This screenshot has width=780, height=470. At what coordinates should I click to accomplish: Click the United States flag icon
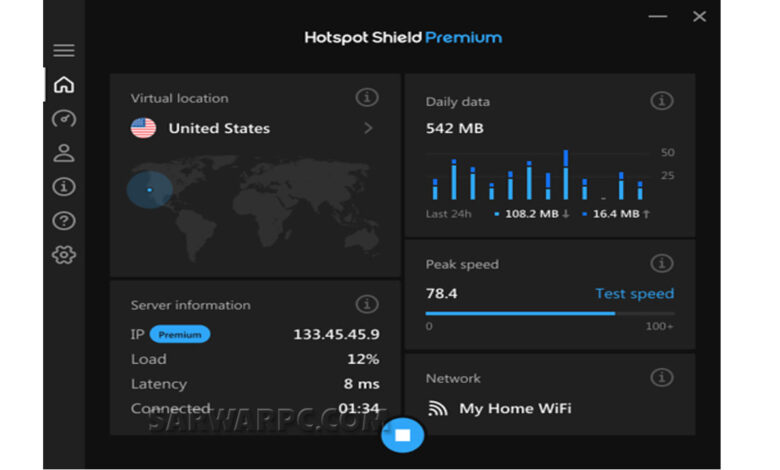143,128
